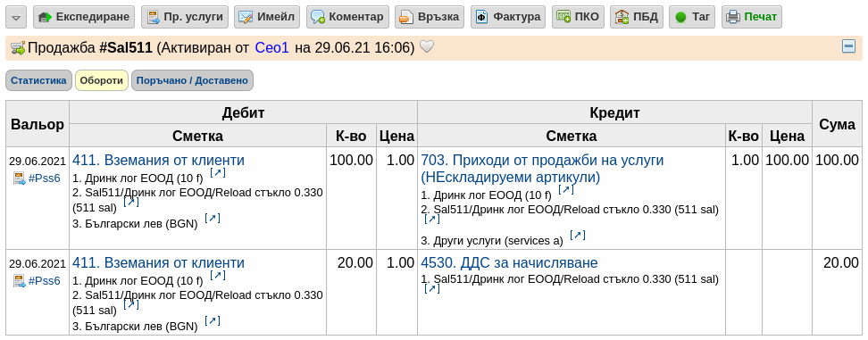Open second row 411. Вземания от клиенти account
Image resolution: width=868 pixels, height=340 pixels.
point(158,262)
